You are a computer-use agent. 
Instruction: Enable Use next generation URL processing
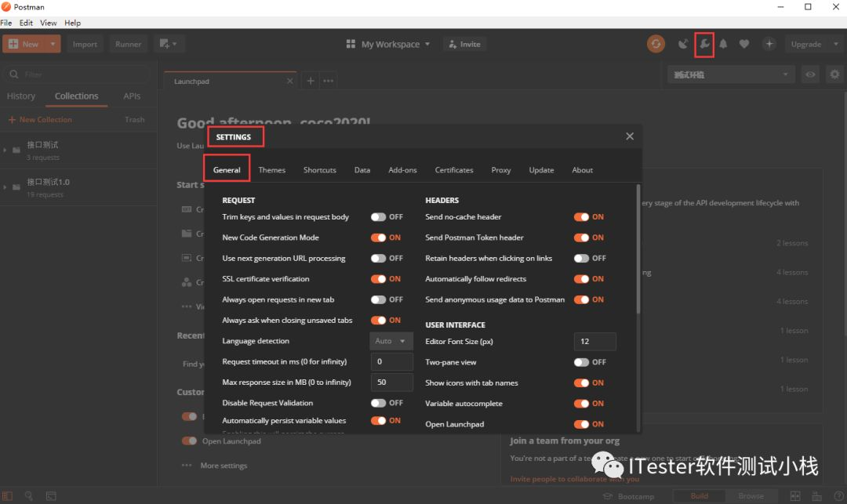pyautogui.click(x=378, y=259)
